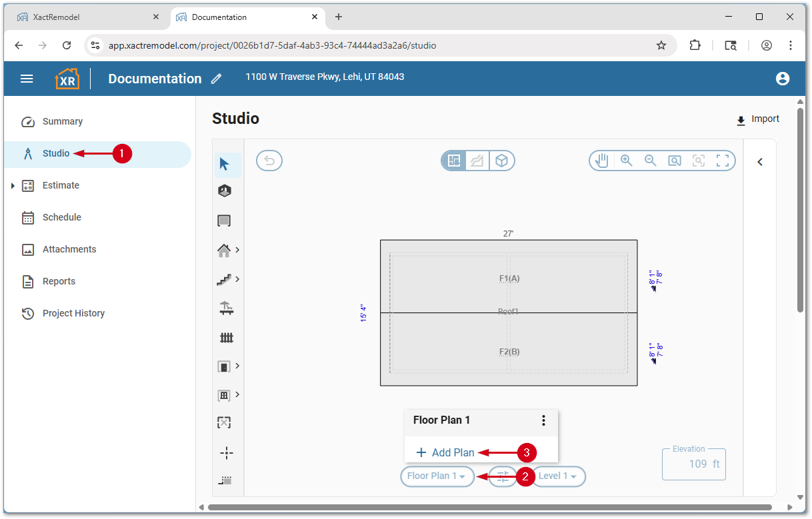
Task: Toggle the elevation sketch view mode
Action: pos(477,161)
